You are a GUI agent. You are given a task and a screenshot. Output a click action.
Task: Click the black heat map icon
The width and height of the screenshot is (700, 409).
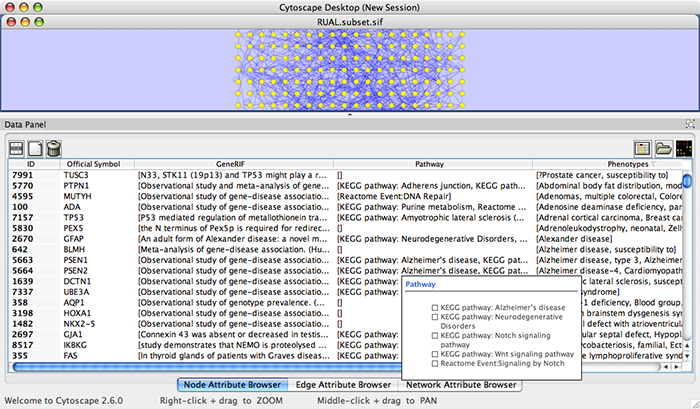pos(684,148)
